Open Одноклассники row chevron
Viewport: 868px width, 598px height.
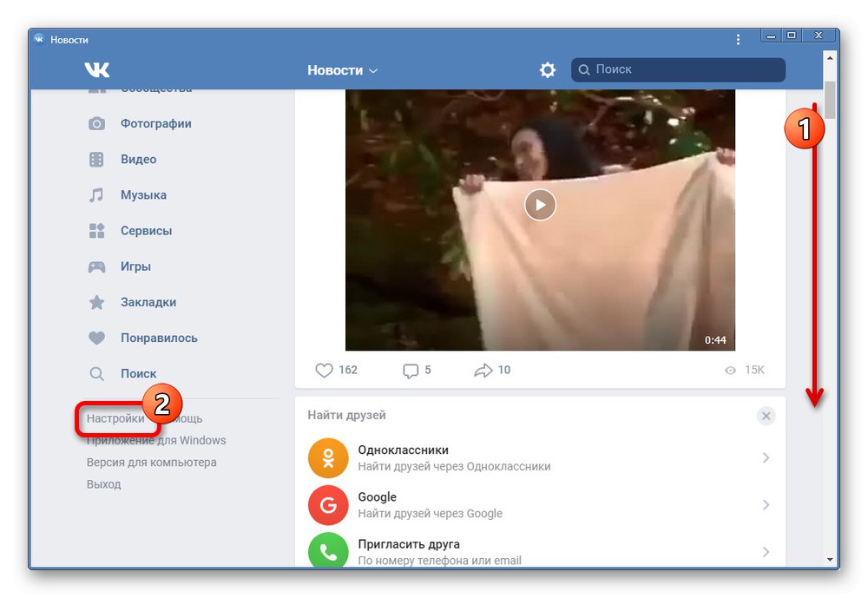(x=766, y=458)
